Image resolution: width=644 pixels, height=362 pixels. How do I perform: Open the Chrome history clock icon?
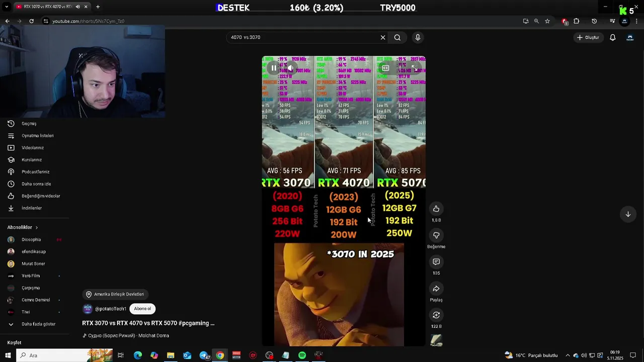(x=594, y=21)
